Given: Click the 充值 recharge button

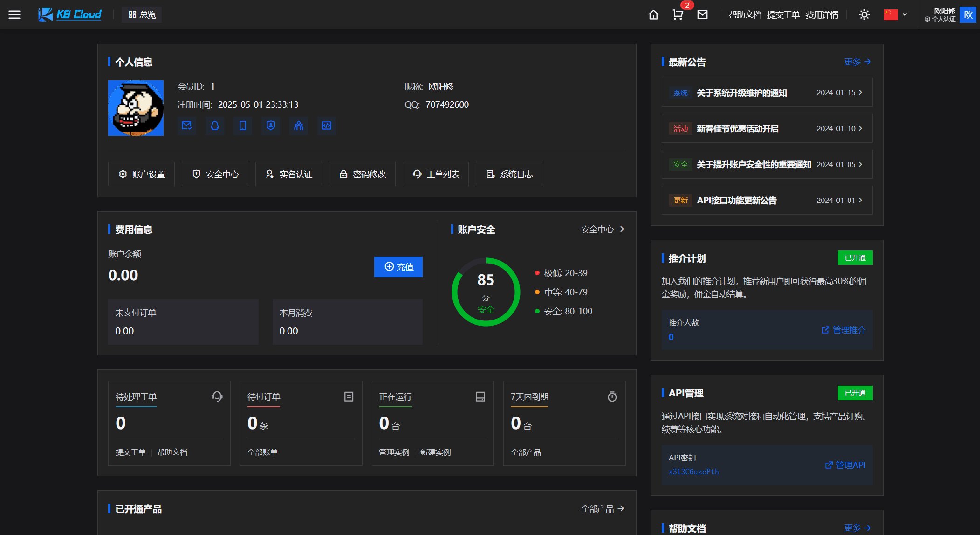Looking at the screenshot, I should [398, 267].
